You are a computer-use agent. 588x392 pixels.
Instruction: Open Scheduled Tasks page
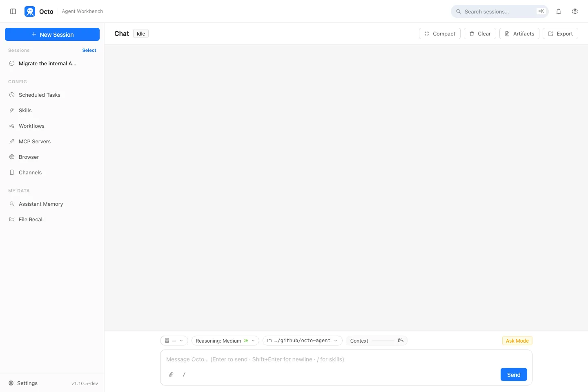(x=52, y=95)
